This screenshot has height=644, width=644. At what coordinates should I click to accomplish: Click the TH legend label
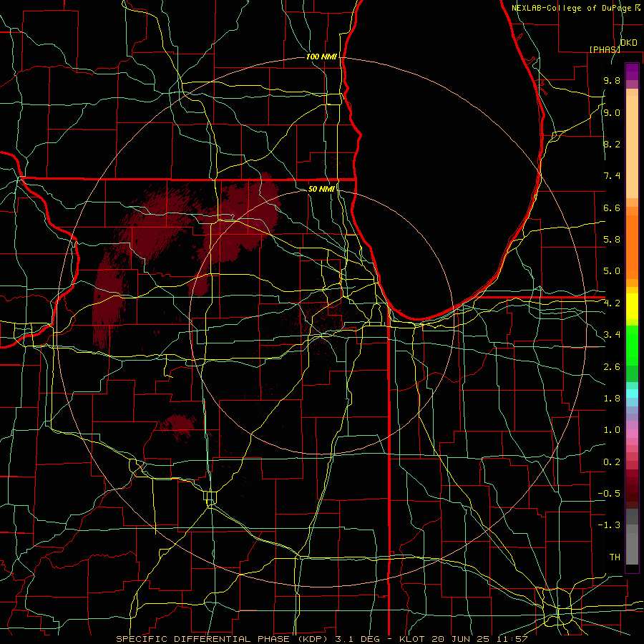tap(615, 557)
